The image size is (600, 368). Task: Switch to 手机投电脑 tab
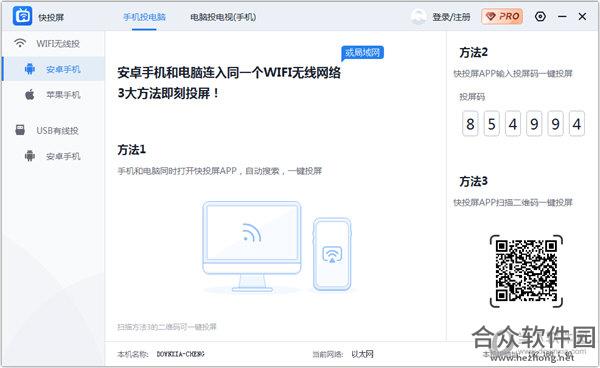(144, 17)
